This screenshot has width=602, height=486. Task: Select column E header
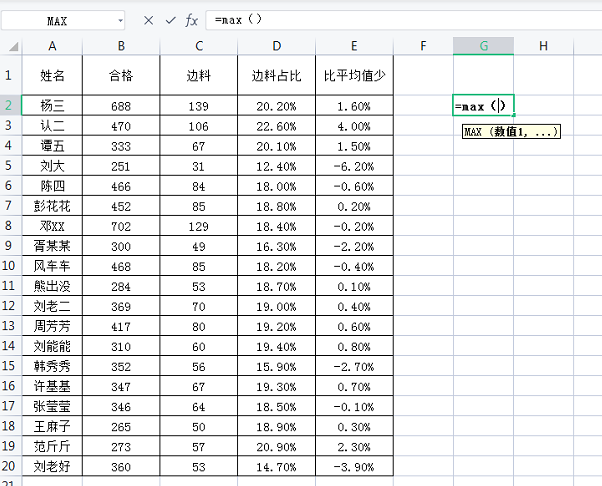(x=354, y=46)
